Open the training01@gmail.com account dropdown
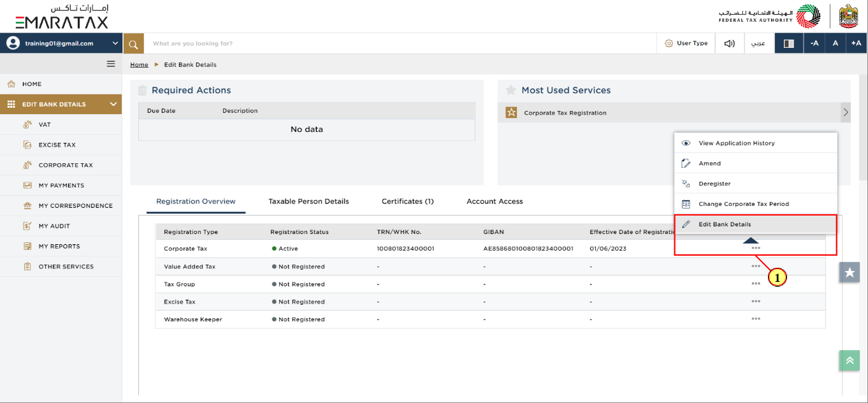This screenshot has height=403, width=868. pos(61,43)
